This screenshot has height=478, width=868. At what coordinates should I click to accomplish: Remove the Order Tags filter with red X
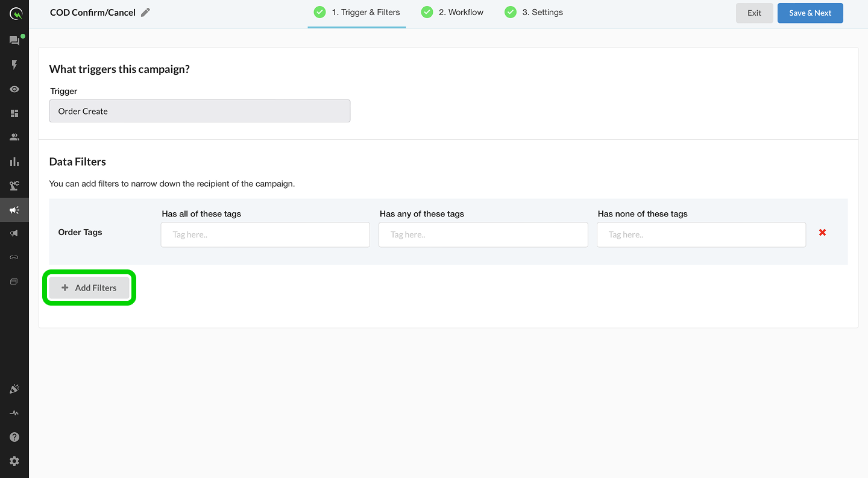822,233
